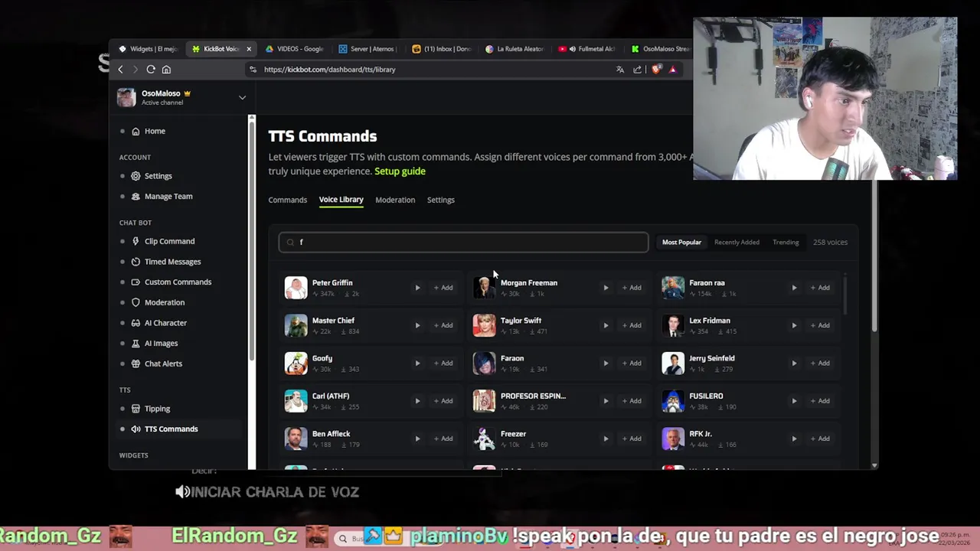This screenshot has height=551, width=980.
Task: Click the share icon in the address bar
Action: (637, 70)
